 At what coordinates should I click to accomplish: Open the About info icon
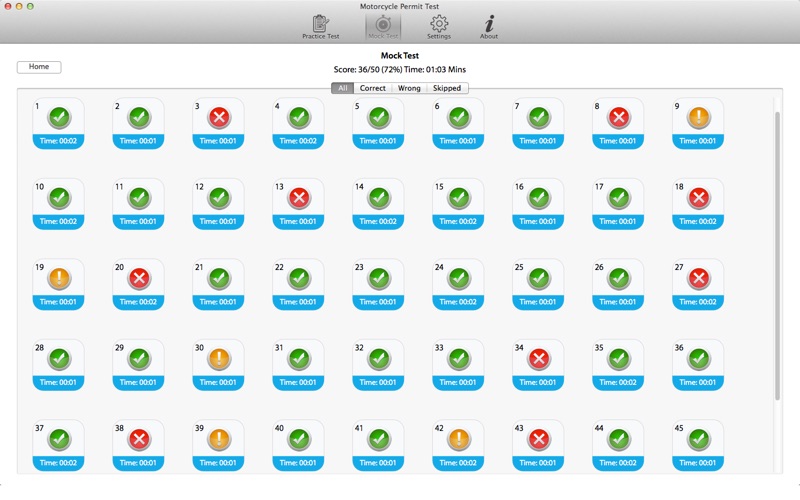tap(489, 27)
